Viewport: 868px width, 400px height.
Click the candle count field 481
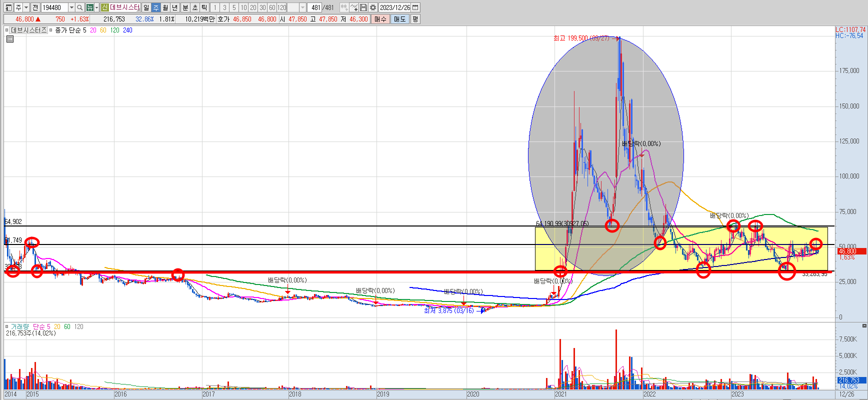[x=315, y=7]
